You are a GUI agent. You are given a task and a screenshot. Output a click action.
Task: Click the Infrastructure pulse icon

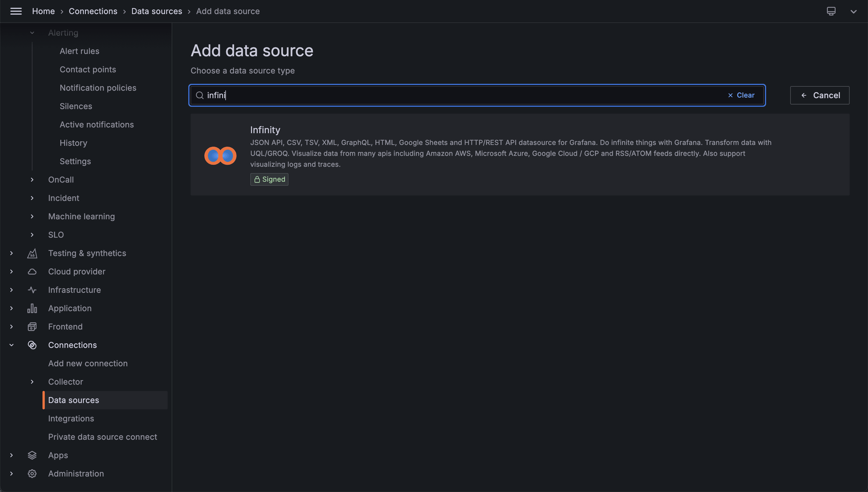(32, 290)
